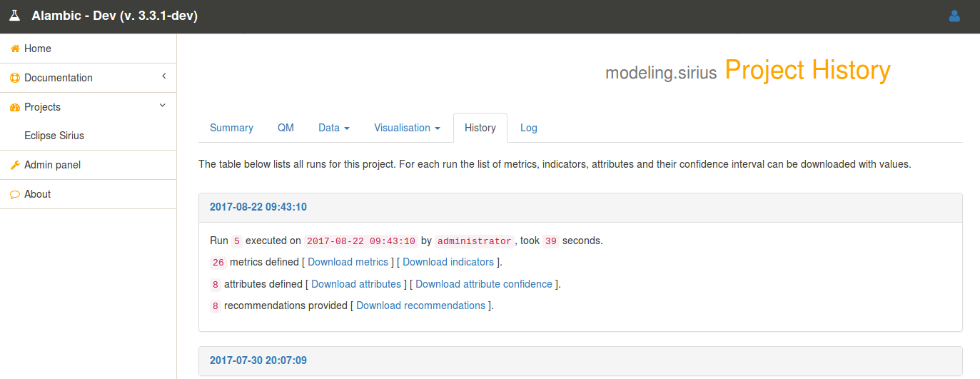980x379 pixels.
Task: Collapse the 2017-08-22 09:43:10 run panel
Action: point(258,207)
